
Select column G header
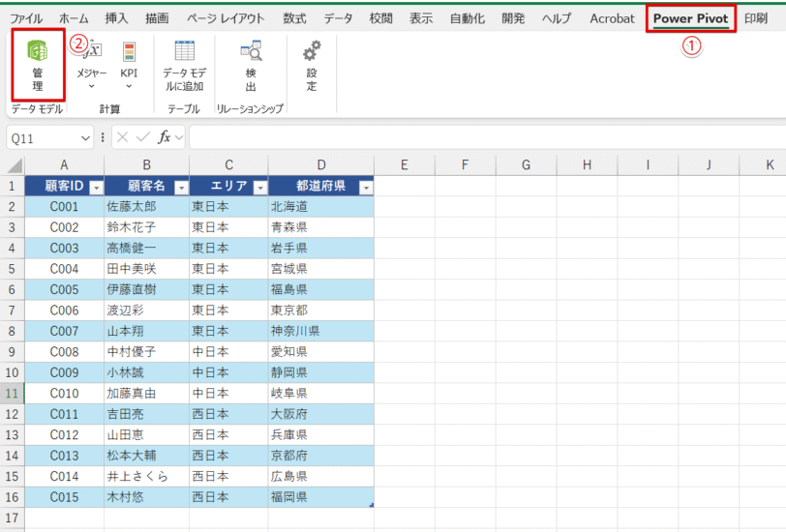[x=526, y=164]
